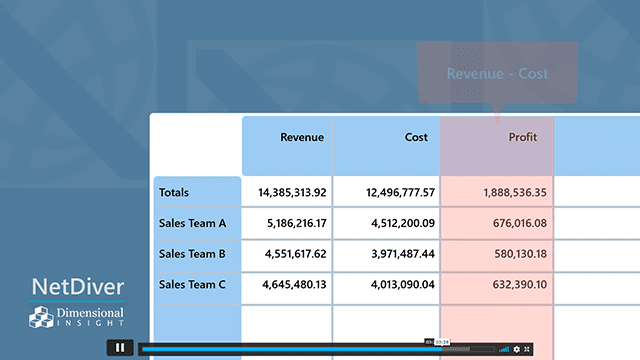Click revenue value 5,186,216.17
This screenshot has width=640, height=360.
[297, 223]
